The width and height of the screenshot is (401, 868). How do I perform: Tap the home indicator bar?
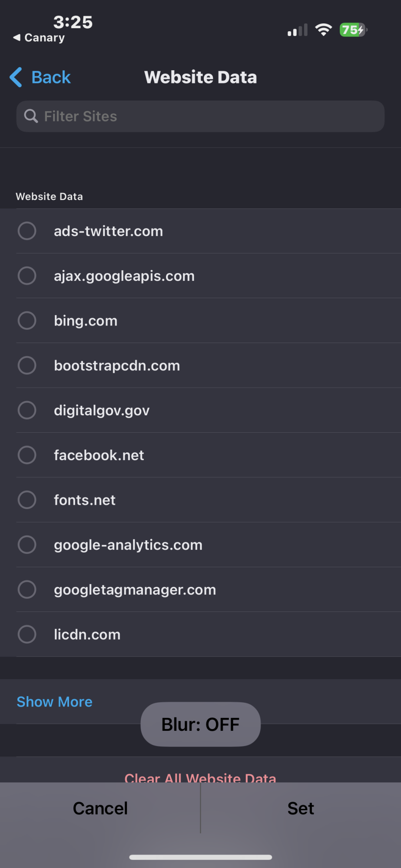(200, 857)
